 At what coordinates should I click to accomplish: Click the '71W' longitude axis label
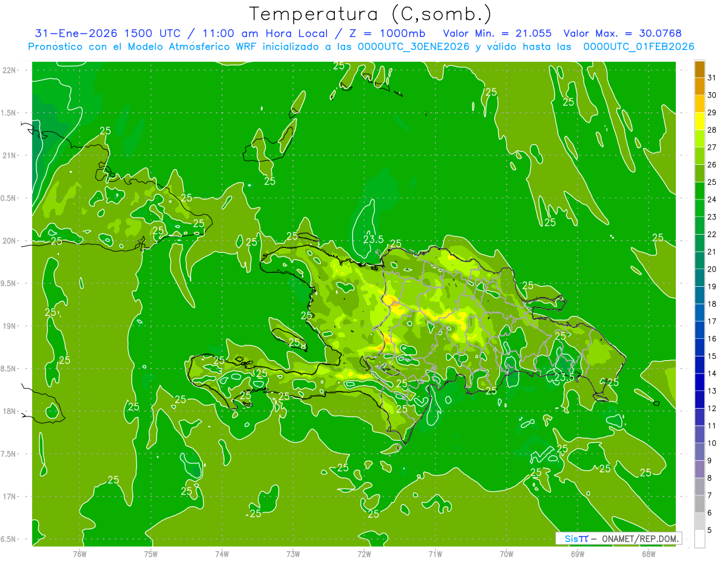coord(435,554)
